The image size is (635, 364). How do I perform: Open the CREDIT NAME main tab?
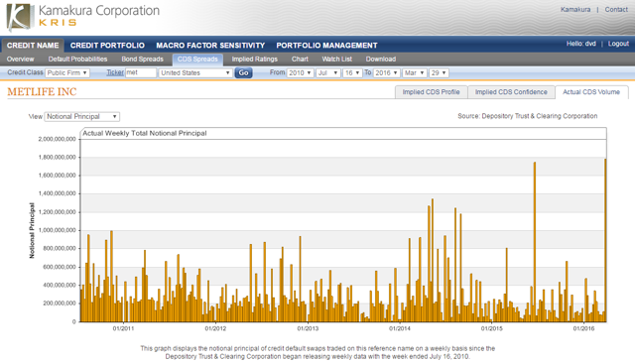pyautogui.click(x=33, y=46)
